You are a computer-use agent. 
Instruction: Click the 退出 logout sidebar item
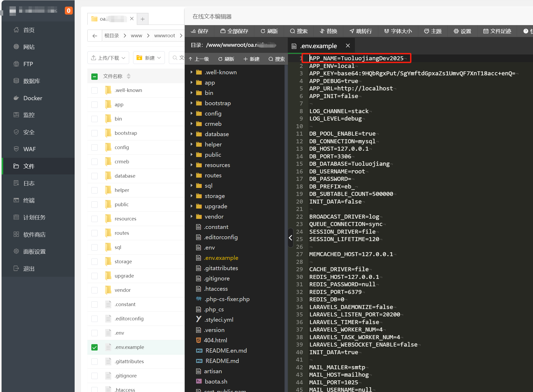tap(29, 269)
